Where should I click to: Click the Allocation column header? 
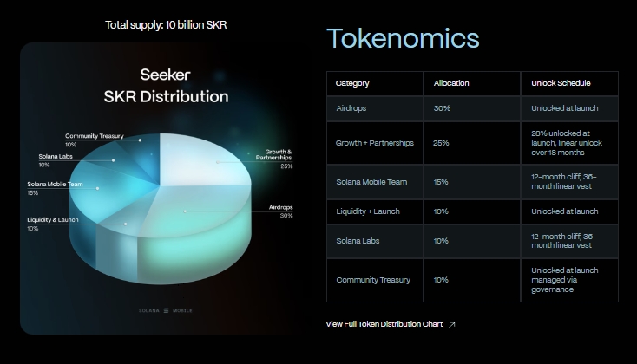click(x=451, y=83)
